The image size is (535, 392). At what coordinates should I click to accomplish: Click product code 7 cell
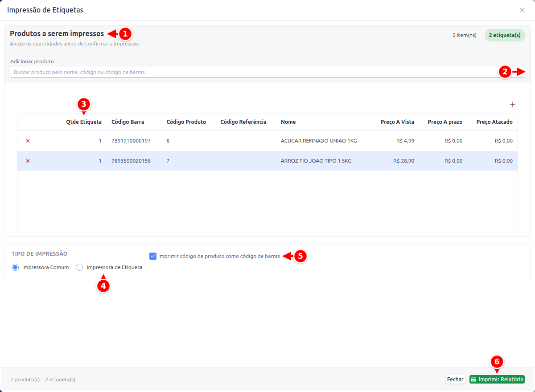[x=168, y=161]
